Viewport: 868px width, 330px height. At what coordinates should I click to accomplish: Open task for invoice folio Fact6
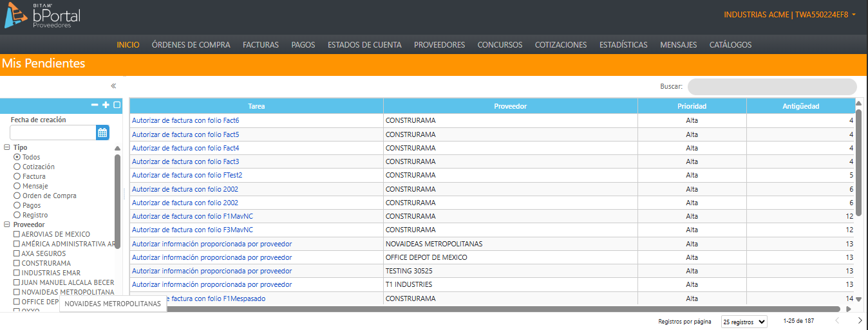point(185,120)
